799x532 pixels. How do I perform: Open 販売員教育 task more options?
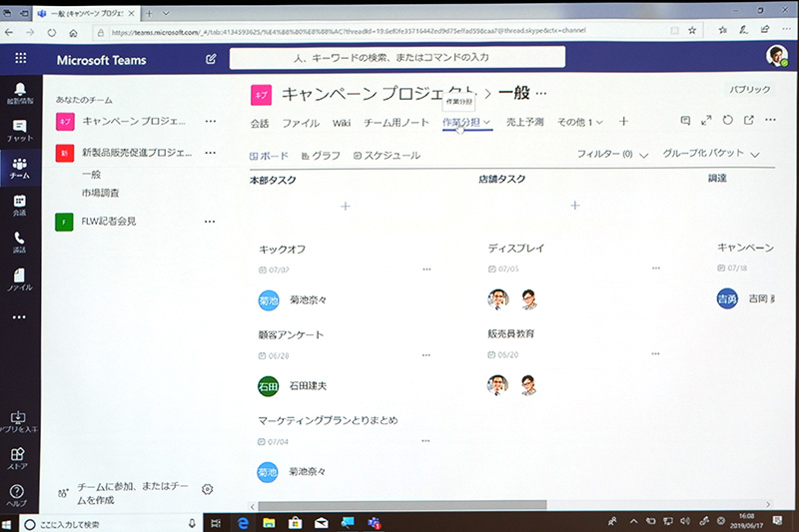655,353
